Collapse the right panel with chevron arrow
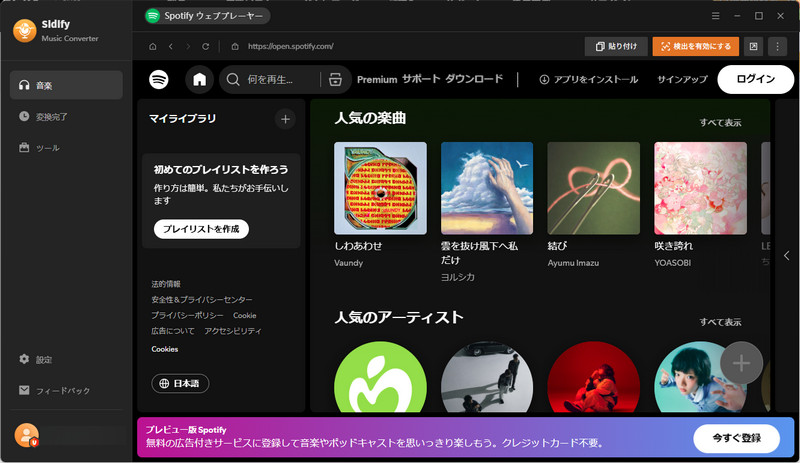 (x=786, y=255)
